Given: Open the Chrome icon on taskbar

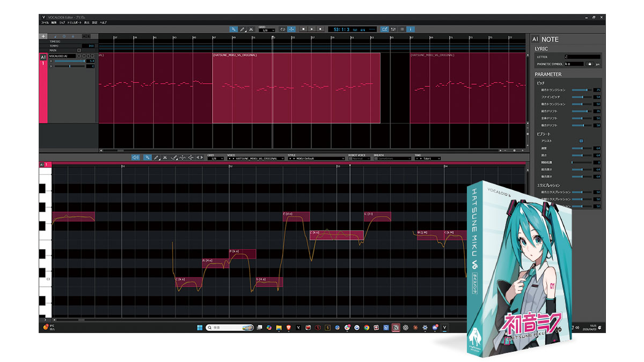Looking at the screenshot, I should (366, 327).
